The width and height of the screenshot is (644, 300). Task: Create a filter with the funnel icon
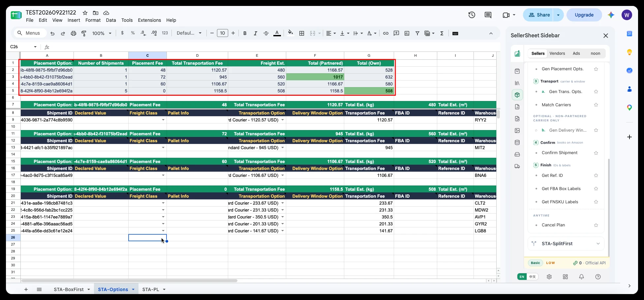[417, 33]
